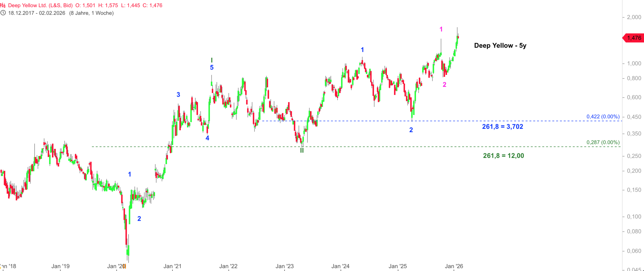Click the green '261,8 = 12,00' target text
Screen dimensions: 644x271
tap(503, 156)
